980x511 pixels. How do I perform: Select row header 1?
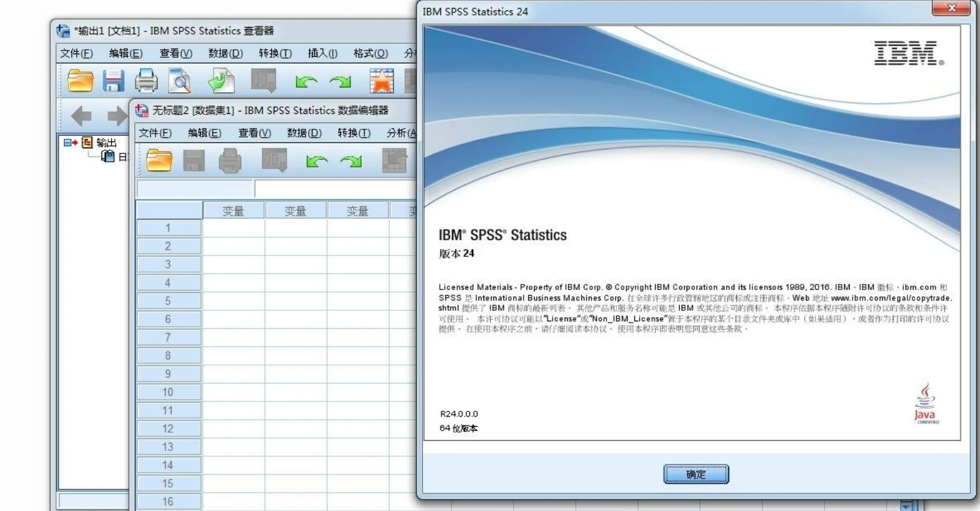pos(169,228)
